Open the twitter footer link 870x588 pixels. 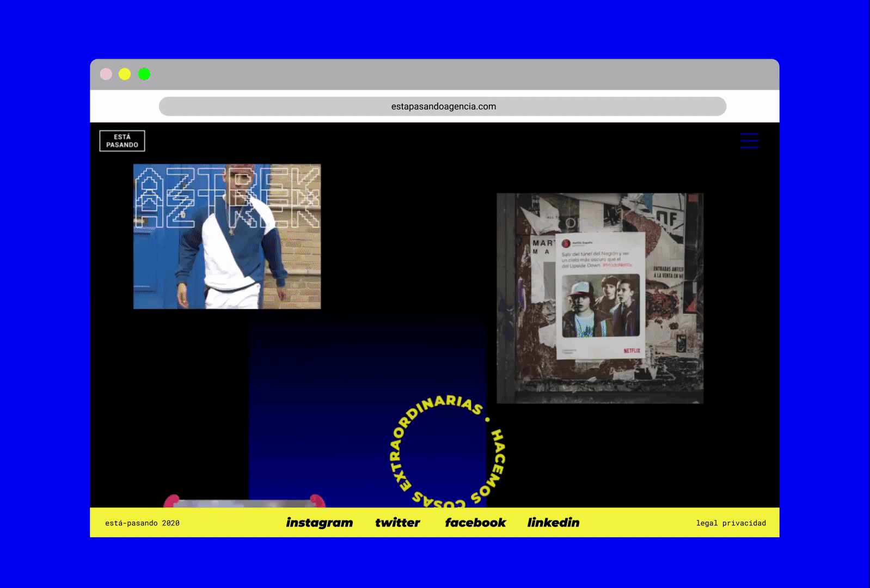pos(397,523)
